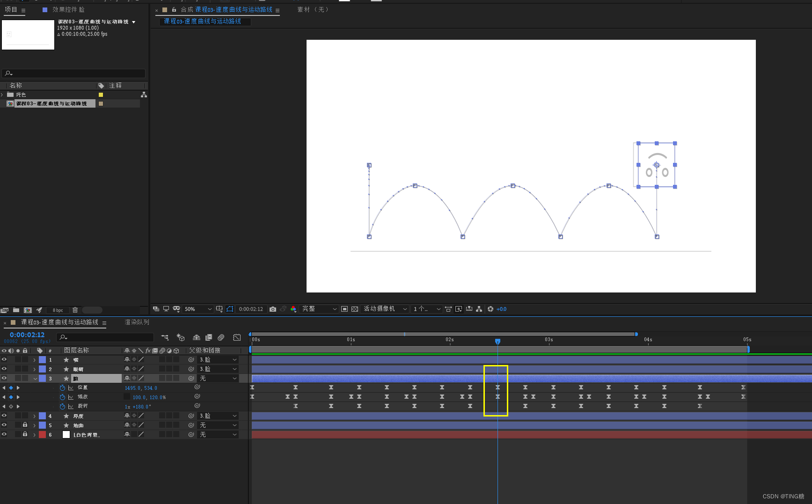Toggle the viewer lock icon on composition tab
The image size is (812, 504).
[174, 9]
